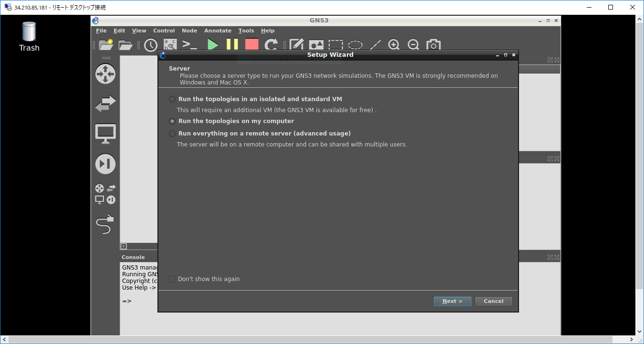Start all devices with green play icon

tap(213, 45)
